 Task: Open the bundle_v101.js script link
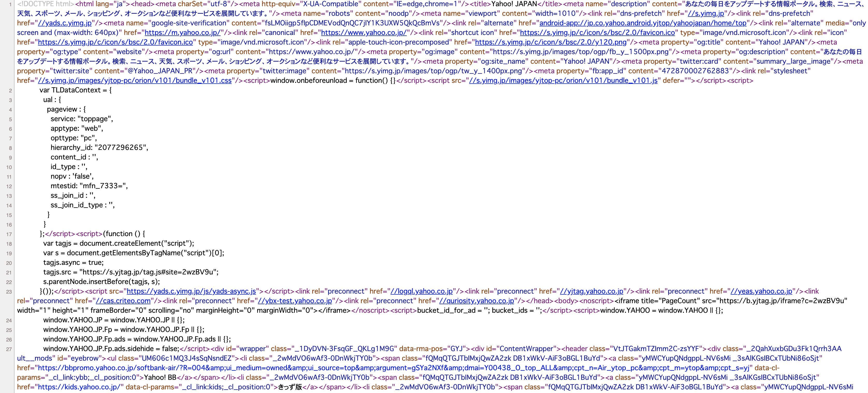(563, 81)
